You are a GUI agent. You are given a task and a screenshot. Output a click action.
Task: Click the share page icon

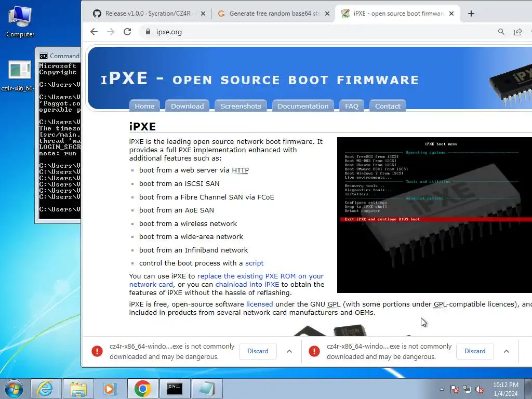(518, 32)
